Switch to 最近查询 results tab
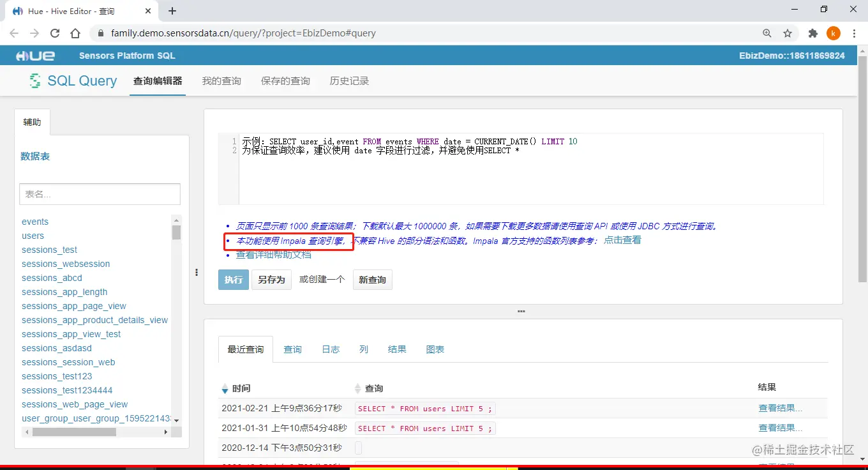The image size is (868, 470). click(246, 349)
